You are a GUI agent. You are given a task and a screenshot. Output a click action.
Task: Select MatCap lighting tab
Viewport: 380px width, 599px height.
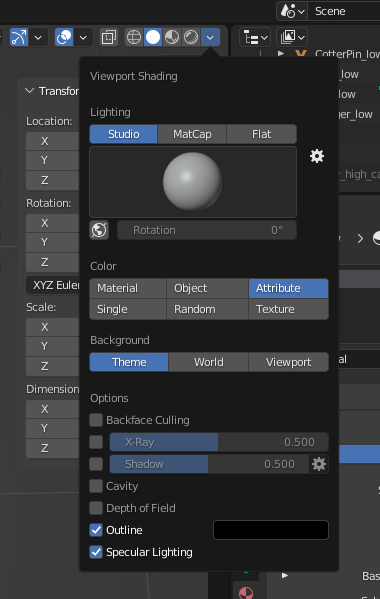coord(192,134)
